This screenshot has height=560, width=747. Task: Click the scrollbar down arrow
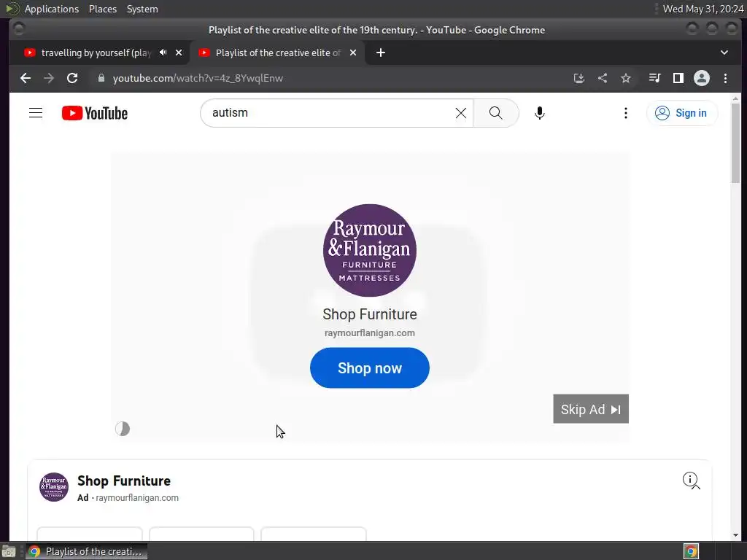735,535
